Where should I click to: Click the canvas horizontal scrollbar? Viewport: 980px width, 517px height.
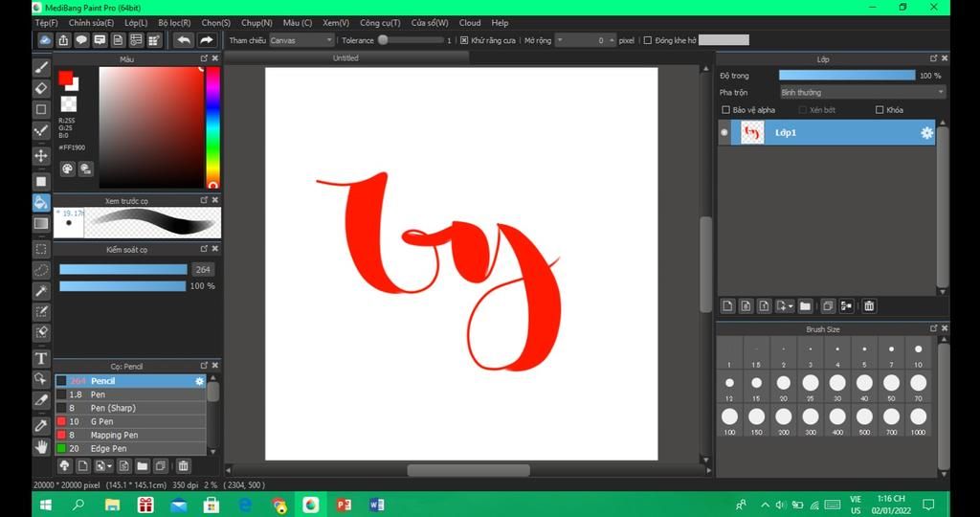(468, 470)
